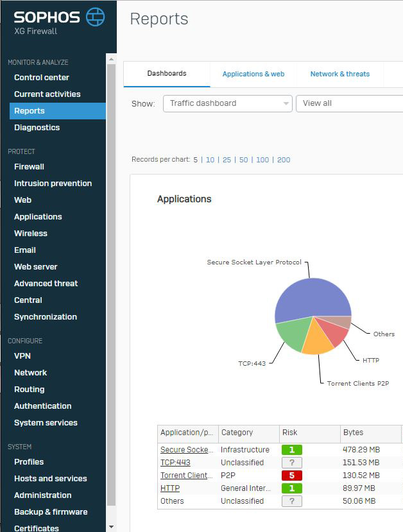Go to Intrusion prevention in the sidebar

(53, 184)
